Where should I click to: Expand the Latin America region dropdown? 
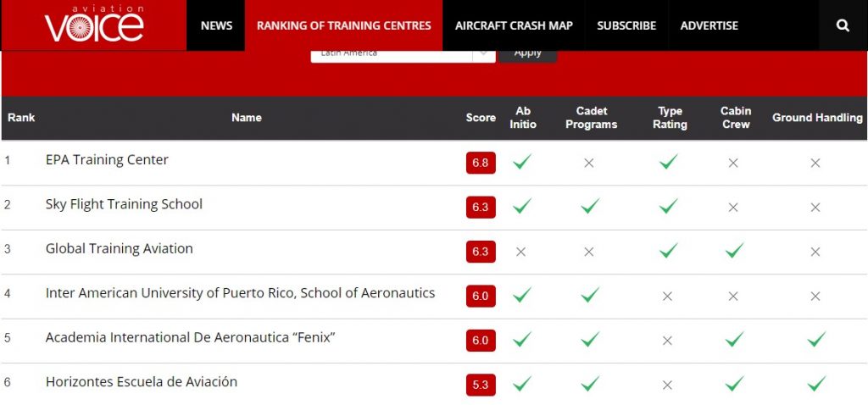click(x=403, y=55)
